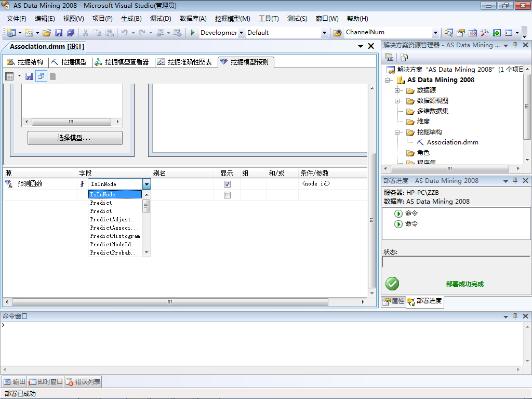Click the Open File toolbar icon
Viewport: 532px width, 399px height.
(47, 33)
